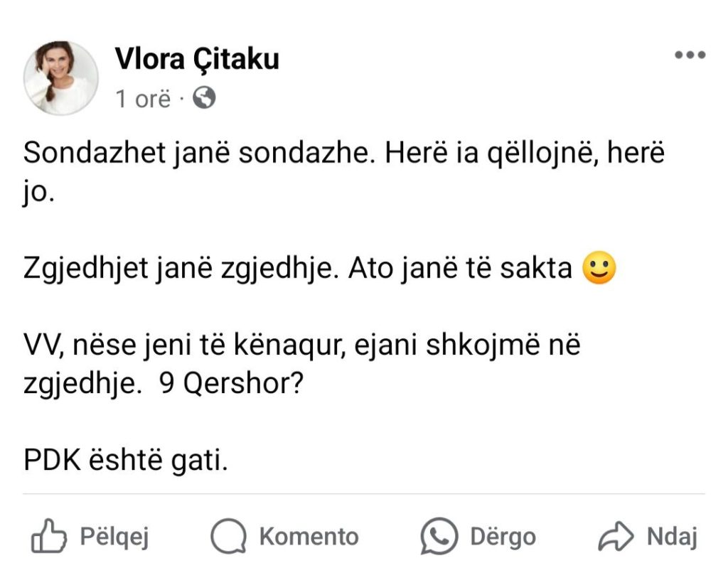
Task: Click the thumbs-up like icon
Action: click(x=48, y=536)
